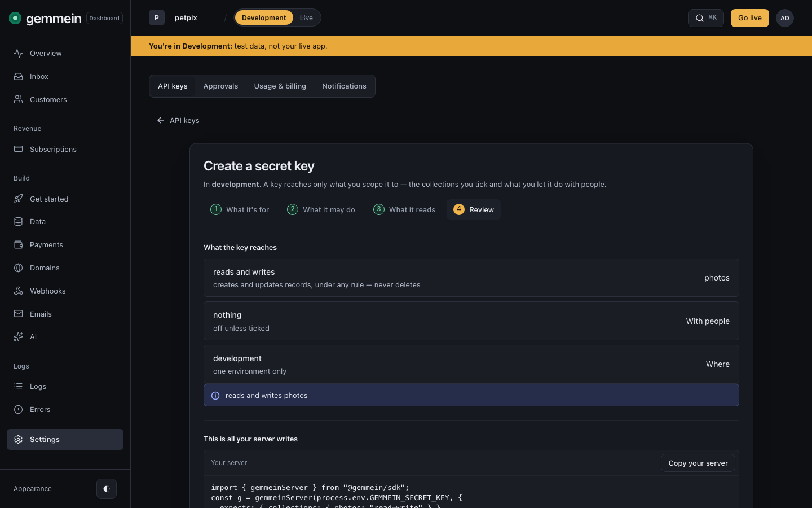Open the Usage & billing tab
812x508 pixels.
point(280,86)
